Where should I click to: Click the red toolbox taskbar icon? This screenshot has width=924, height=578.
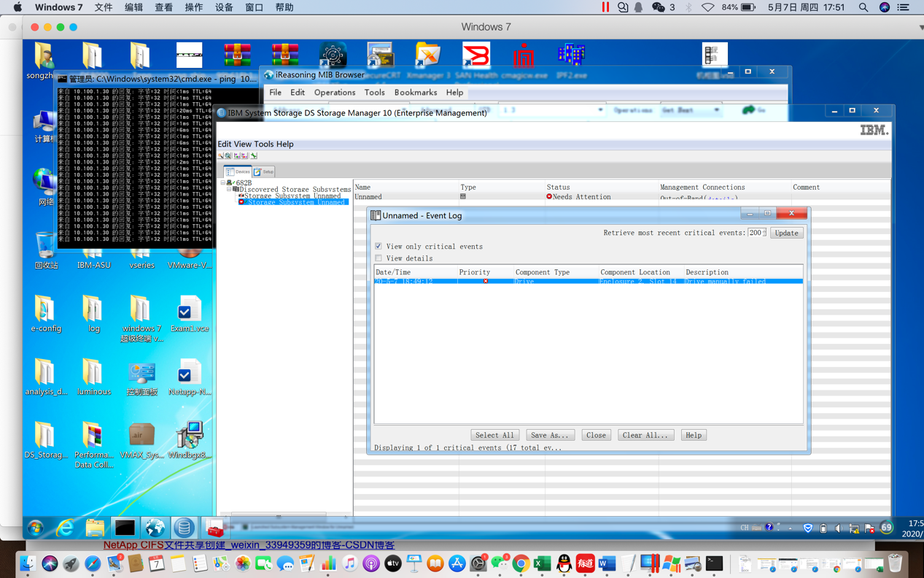pos(214,528)
